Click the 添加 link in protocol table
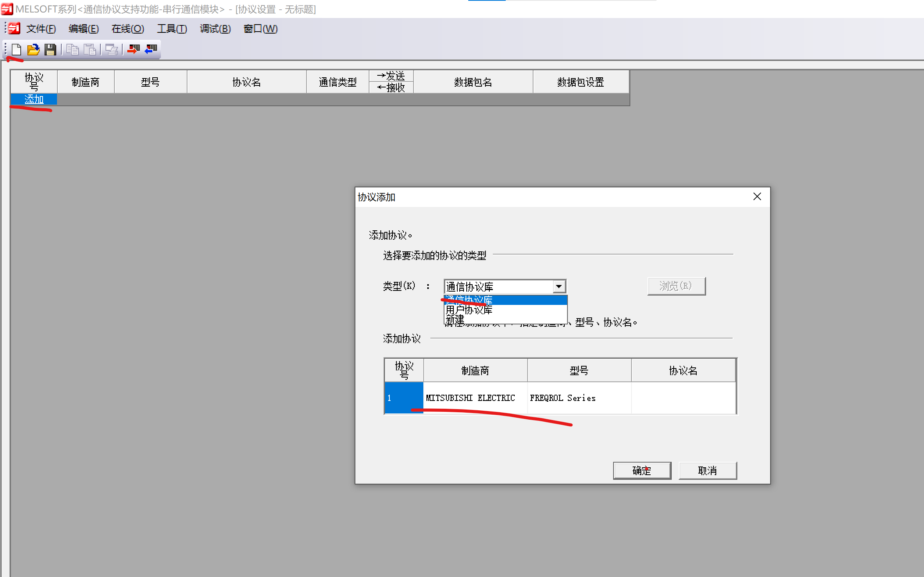Image resolution: width=924 pixels, height=577 pixels. [x=34, y=100]
